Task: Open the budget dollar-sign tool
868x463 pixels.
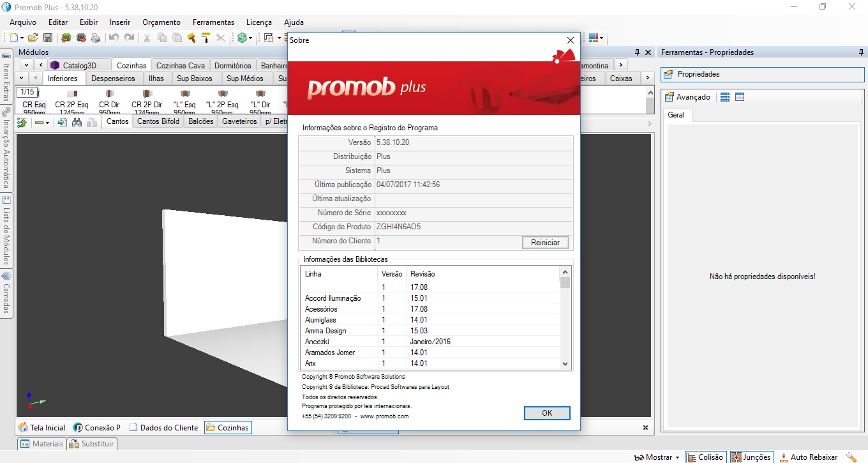Action: click(242, 38)
